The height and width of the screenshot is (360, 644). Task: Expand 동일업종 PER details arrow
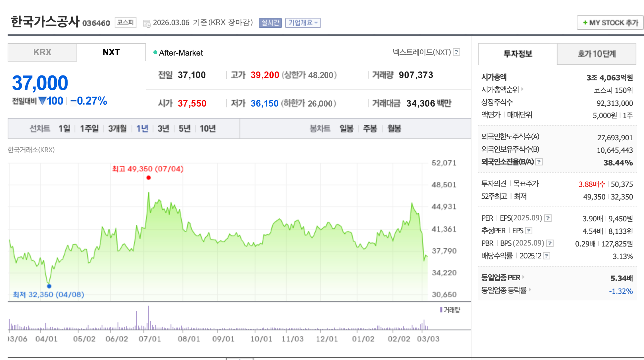tap(523, 277)
